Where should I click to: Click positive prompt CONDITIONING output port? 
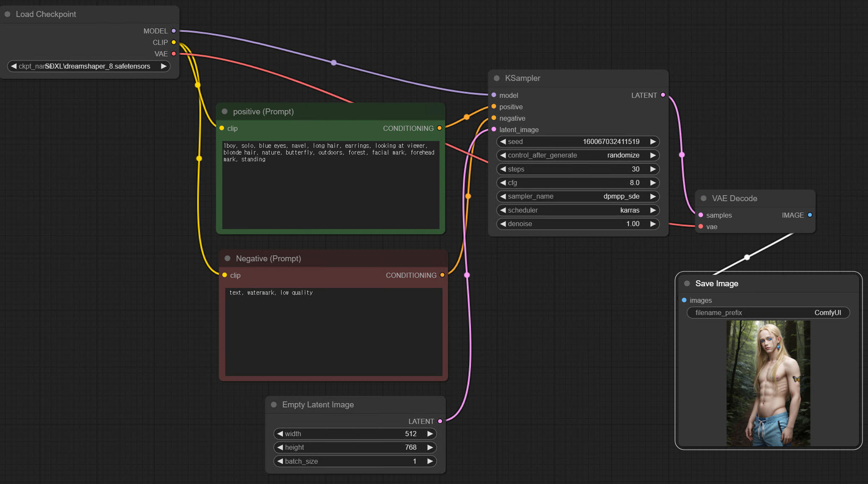440,128
